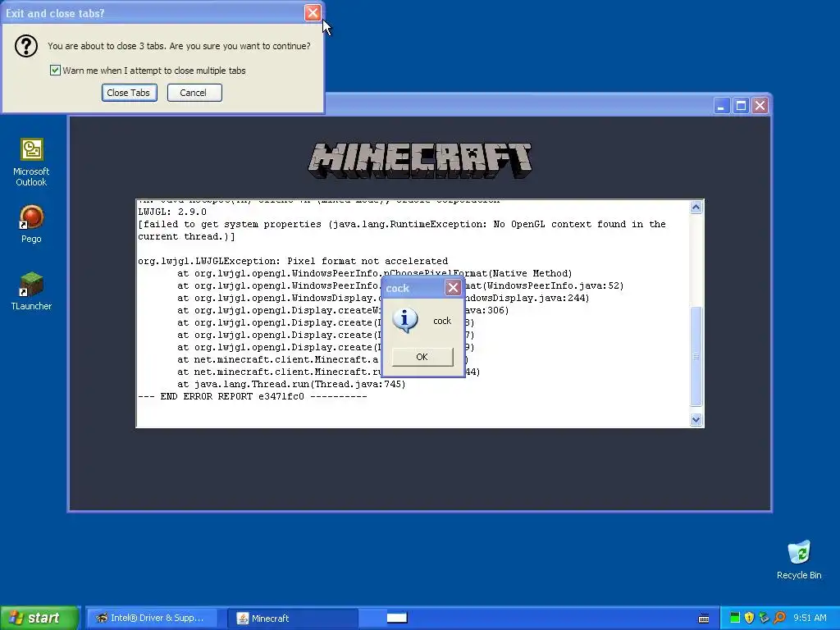The width and height of the screenshot is (840, 630).
Task: Open the Recycle Bin icon
Action: pyautogui.click(x=799, y=559)
